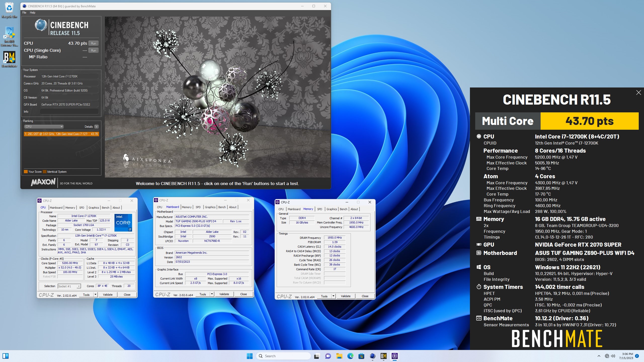The height and width of the screenshot is (362, 644).
Task: Run the CPU Single Core test
Action: pos(93,50)
